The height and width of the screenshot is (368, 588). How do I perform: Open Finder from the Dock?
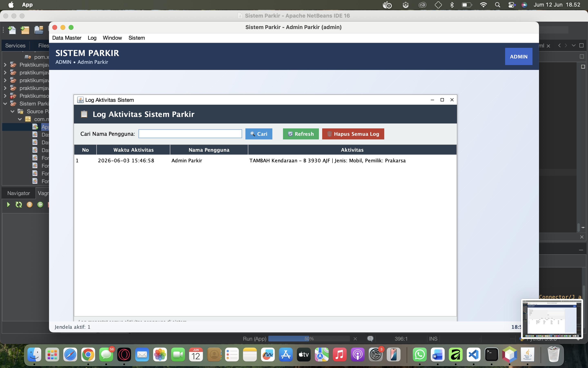34,355
